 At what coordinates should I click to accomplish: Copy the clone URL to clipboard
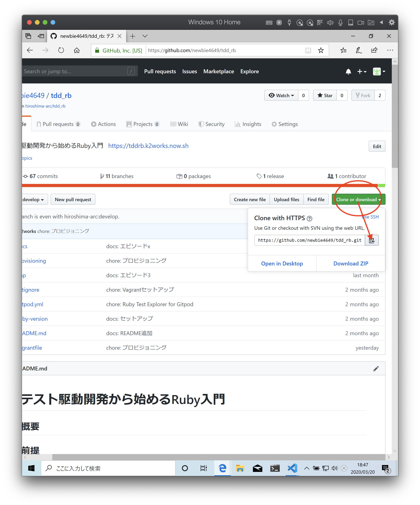[372, 240]
